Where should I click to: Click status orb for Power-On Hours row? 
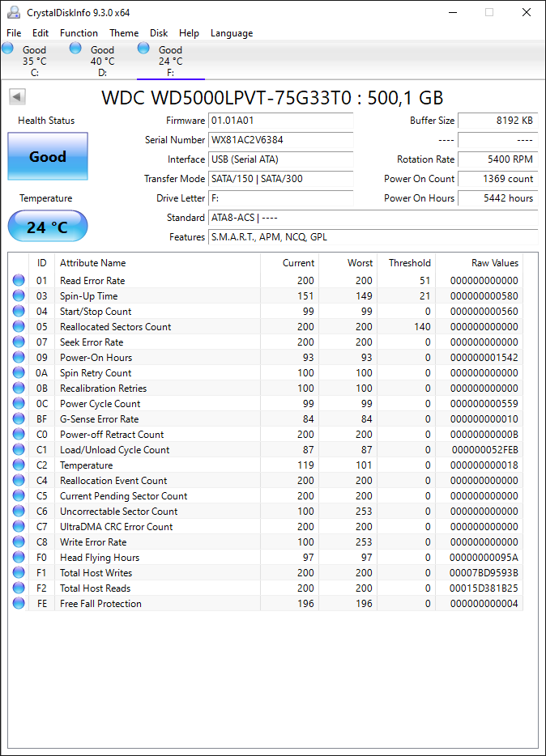(x=19, y=357)
